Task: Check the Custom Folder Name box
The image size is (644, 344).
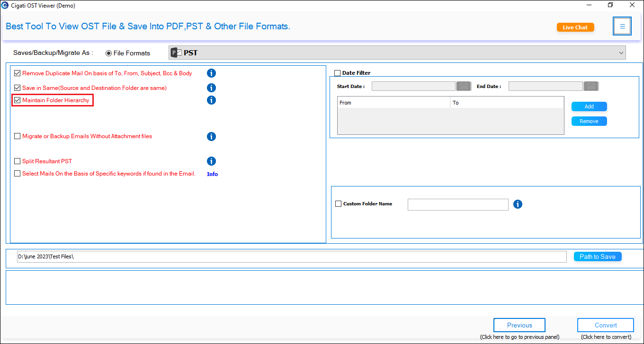Action: (x=338, y=204)
